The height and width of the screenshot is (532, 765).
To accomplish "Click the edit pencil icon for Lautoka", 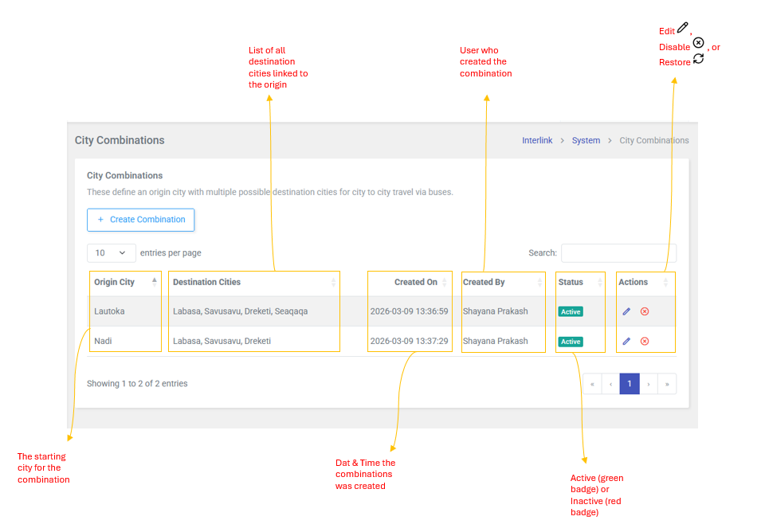I will click(626, 311).
